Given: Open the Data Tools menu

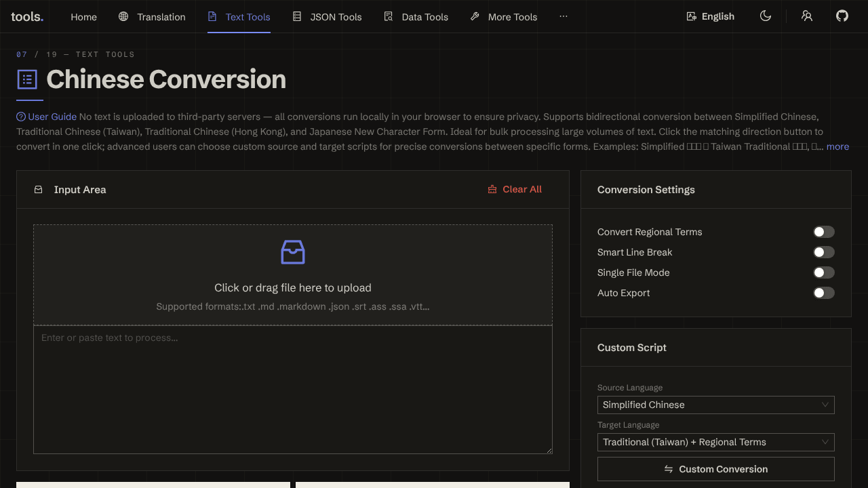Looking at the screenshot, I should (416, 17).
